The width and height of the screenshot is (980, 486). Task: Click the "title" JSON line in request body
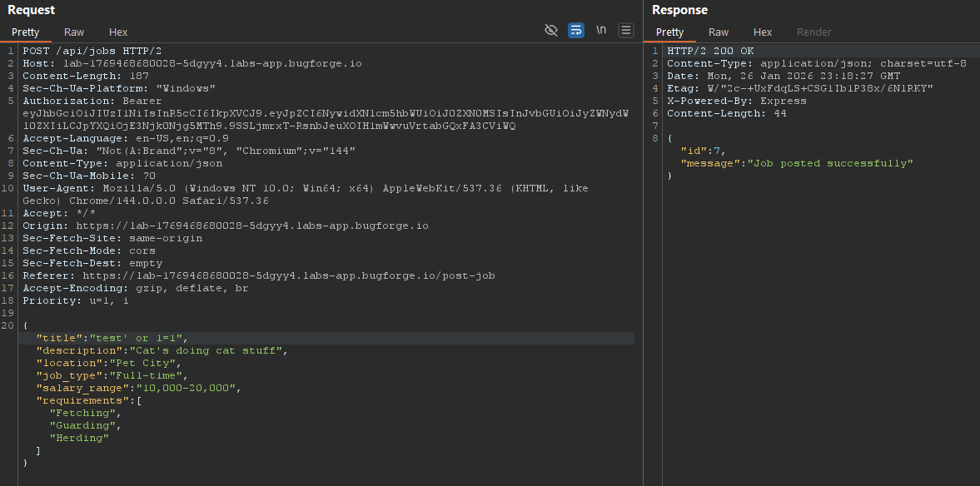[112, 338]
